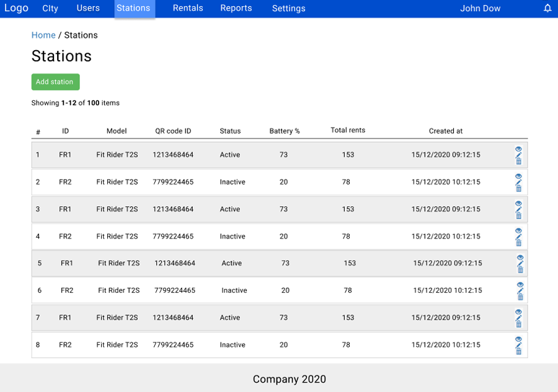The width and height of the screenshot is (558, 392).
Task: Open the Settings navigation item
Action: (288, 8)
